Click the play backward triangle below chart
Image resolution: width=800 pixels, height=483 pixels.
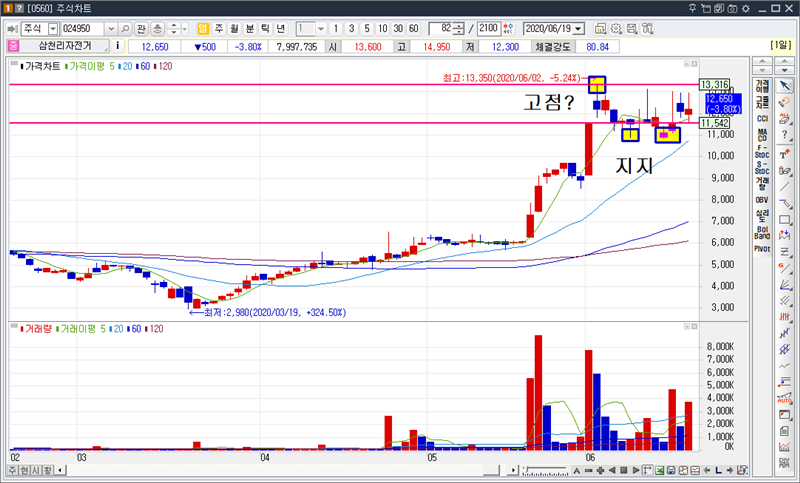612,470
